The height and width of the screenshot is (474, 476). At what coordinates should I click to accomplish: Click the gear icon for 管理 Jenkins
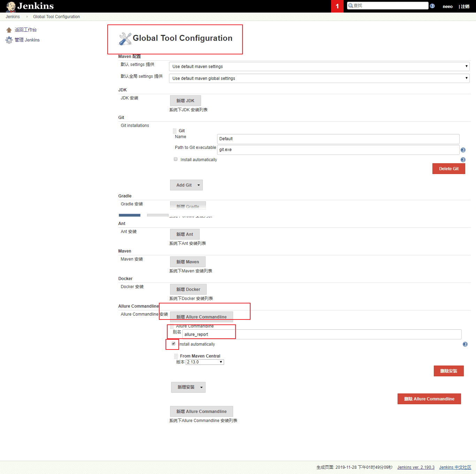[x=9, y=40]
